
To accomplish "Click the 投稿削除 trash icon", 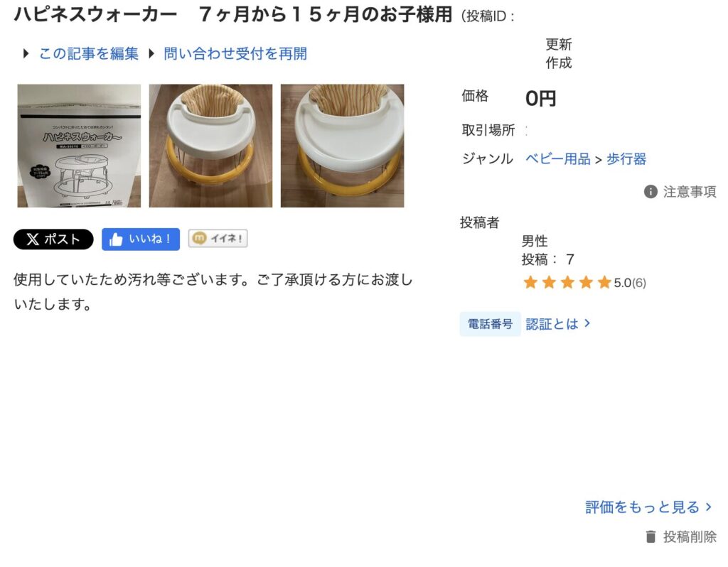I will click(x=651, y=537).
